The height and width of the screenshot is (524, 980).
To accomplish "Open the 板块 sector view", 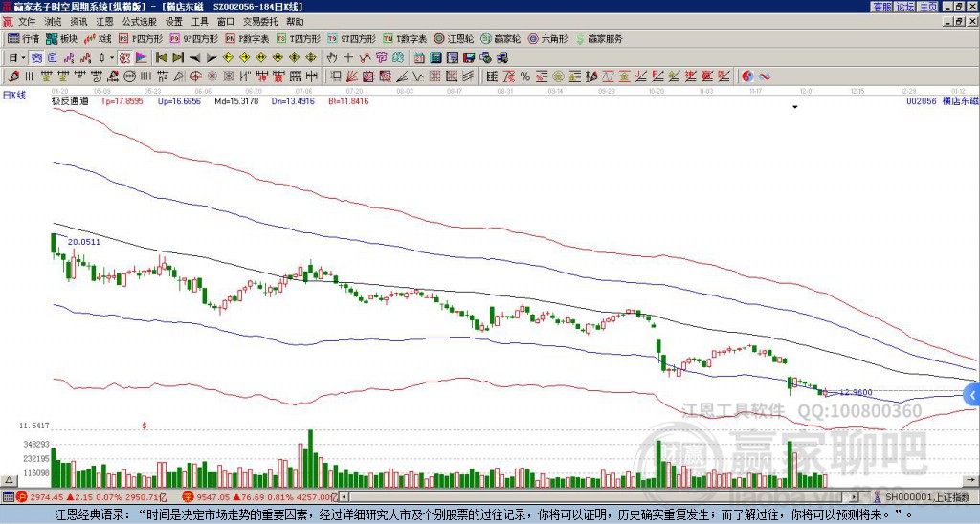I will [x=61, y=38].
